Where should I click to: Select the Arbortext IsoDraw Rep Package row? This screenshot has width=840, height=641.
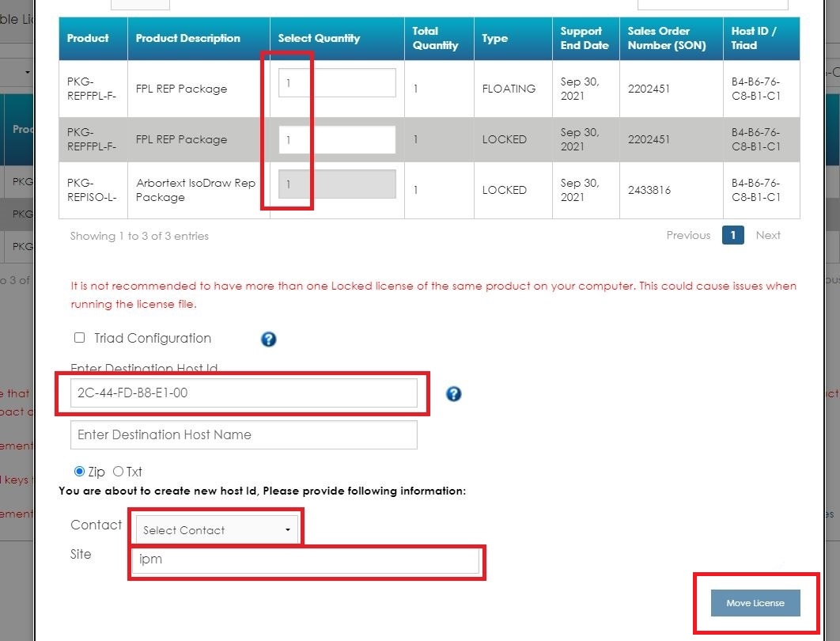point(195,190)
